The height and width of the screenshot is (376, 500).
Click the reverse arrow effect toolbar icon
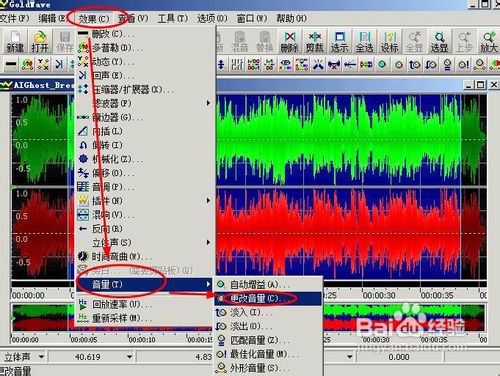coord(350,64)
